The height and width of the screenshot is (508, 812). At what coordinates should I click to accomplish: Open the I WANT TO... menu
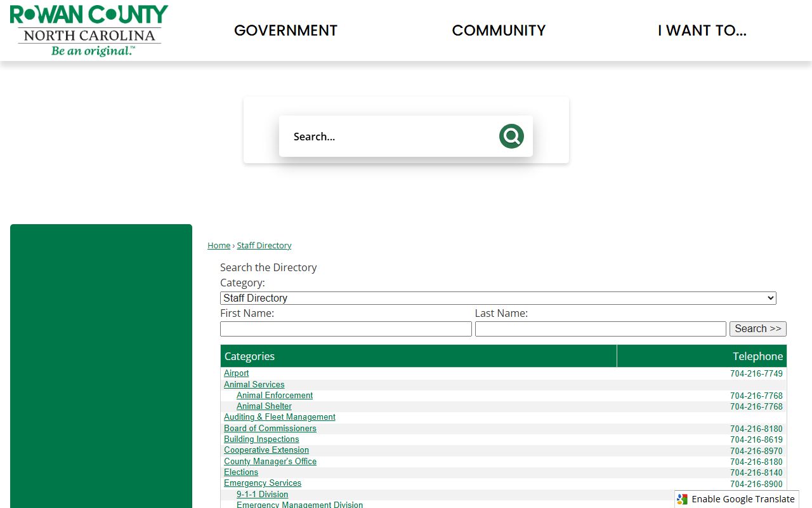[702, 30]
